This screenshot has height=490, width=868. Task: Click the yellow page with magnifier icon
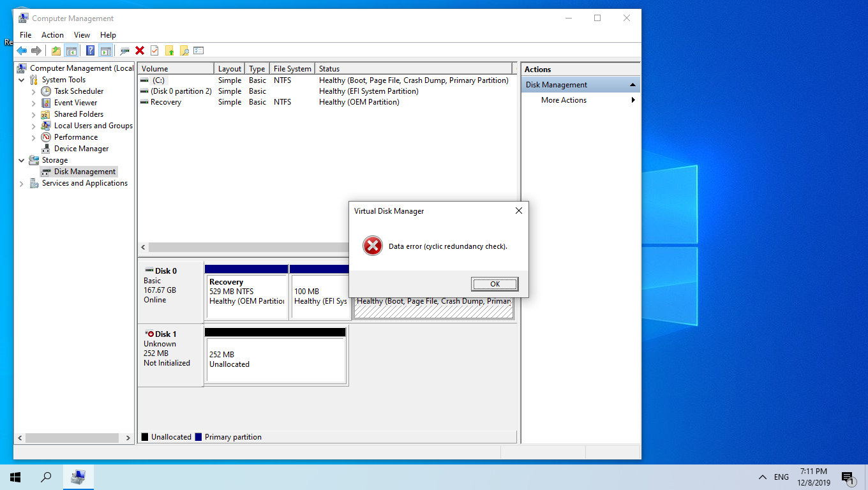coord(184,50)
